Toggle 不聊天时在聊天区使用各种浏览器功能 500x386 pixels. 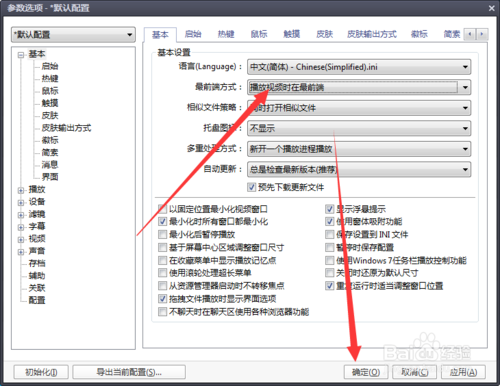(162, 312)
